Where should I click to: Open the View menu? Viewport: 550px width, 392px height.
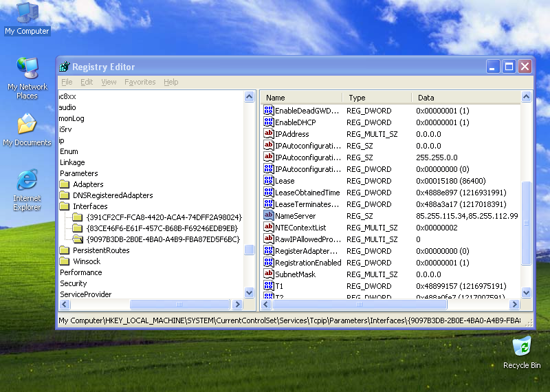[x=109, y=82]
